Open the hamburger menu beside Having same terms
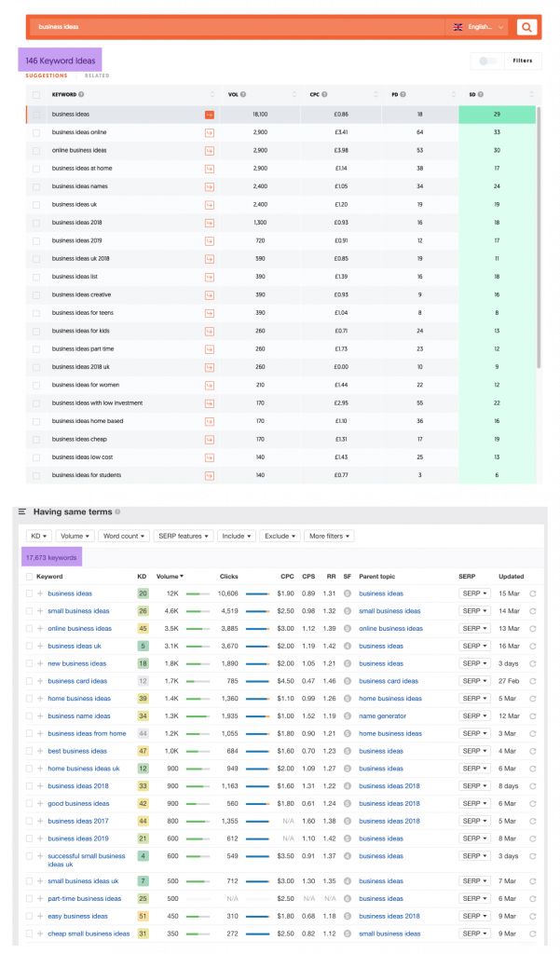Image resolution: width=560 pixels, height=954 pixels. (x=22, y=512)
